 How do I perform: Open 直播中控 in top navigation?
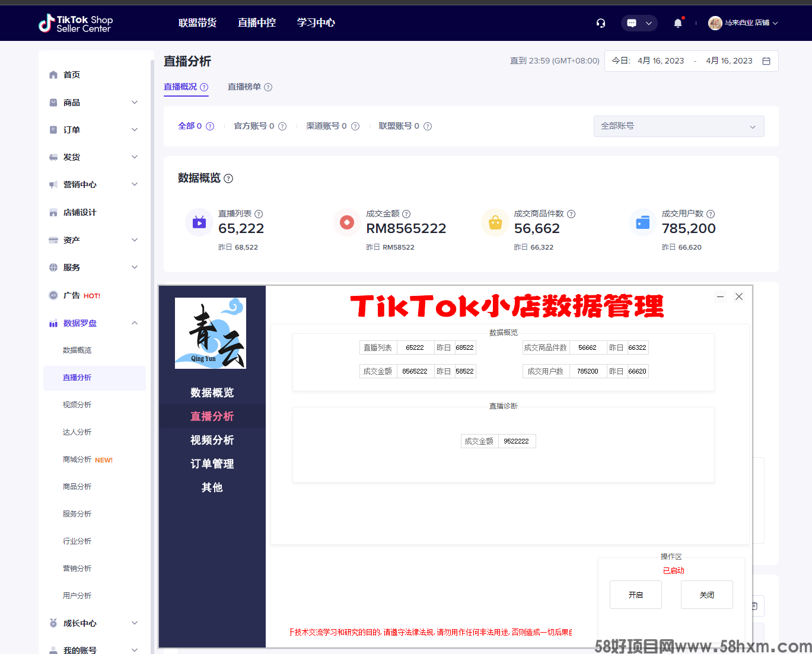pyautogui.click(x=257, y=23)
